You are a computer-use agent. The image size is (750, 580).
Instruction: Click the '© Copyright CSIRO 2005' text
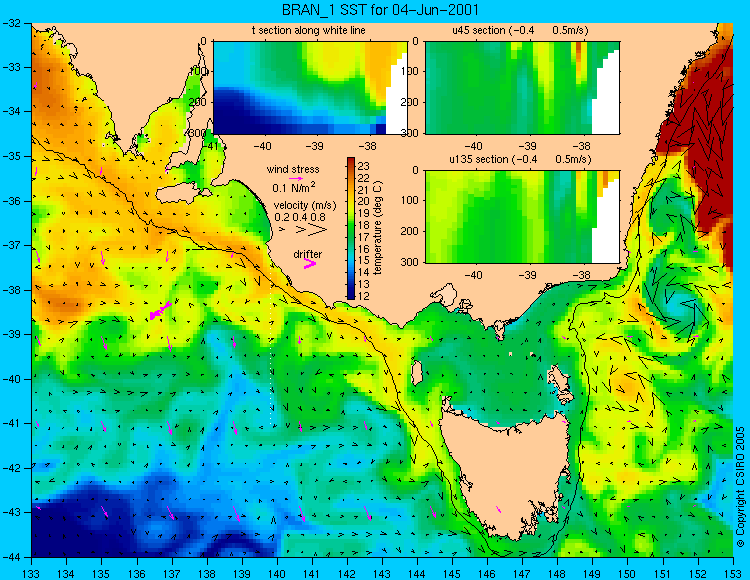740,487
